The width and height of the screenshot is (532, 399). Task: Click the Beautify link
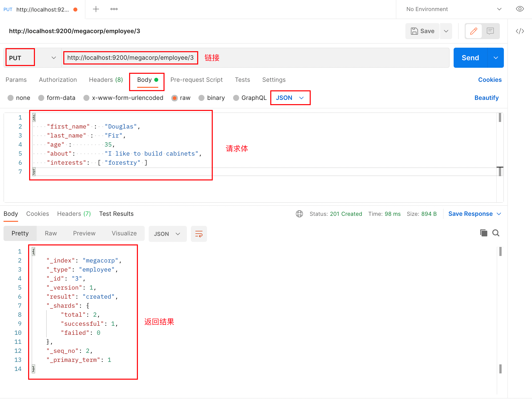pos(486,98)
